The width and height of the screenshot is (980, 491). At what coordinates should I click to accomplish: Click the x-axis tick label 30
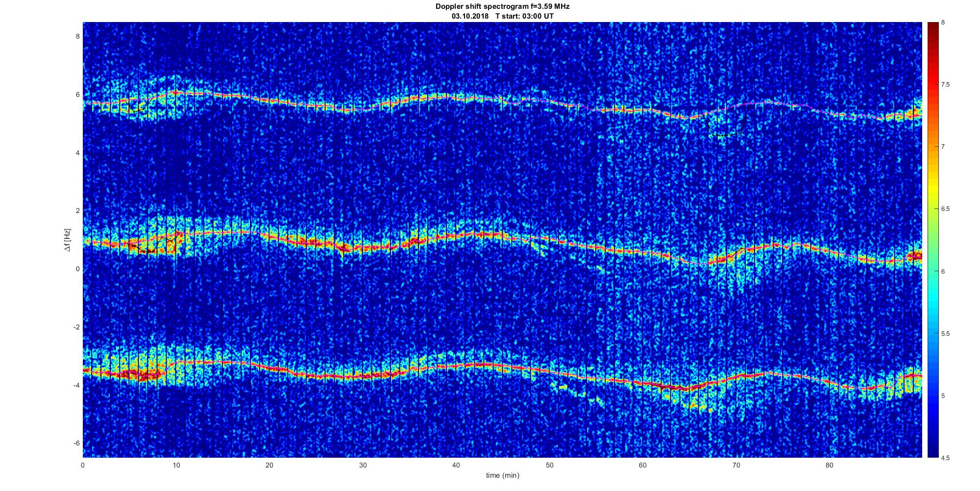coord(363,465)
